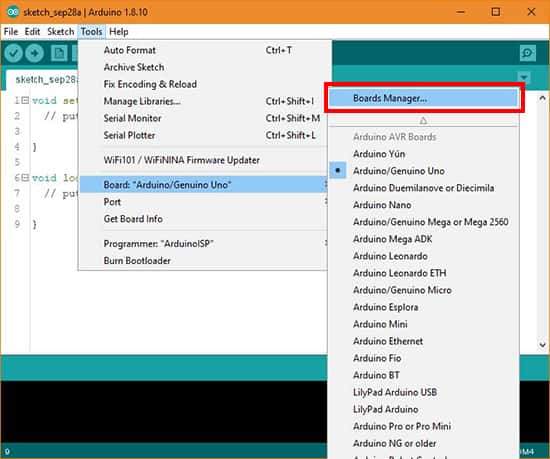Select Arduino/Genuino Mega or Mega 2560
This screenshot has height=459, width=550.
click(423, 222)
